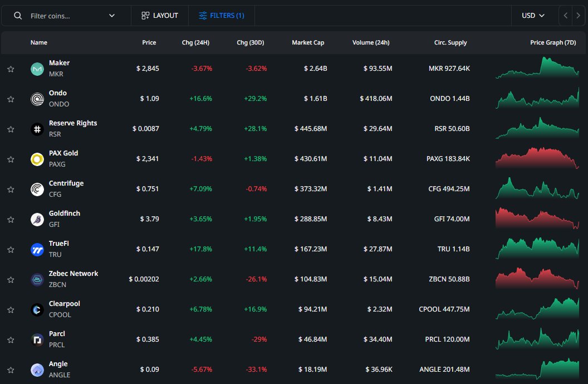Image resolution: width=588 pixels, height=384 pixels.
Task: Click the Parcl coin logo
Action: (x=37, y=340)
